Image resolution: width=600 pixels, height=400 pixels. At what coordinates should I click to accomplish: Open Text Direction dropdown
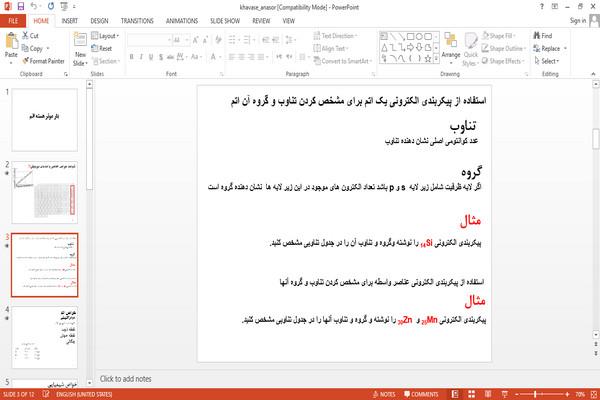pyautogui.click(x=336, y=36)
